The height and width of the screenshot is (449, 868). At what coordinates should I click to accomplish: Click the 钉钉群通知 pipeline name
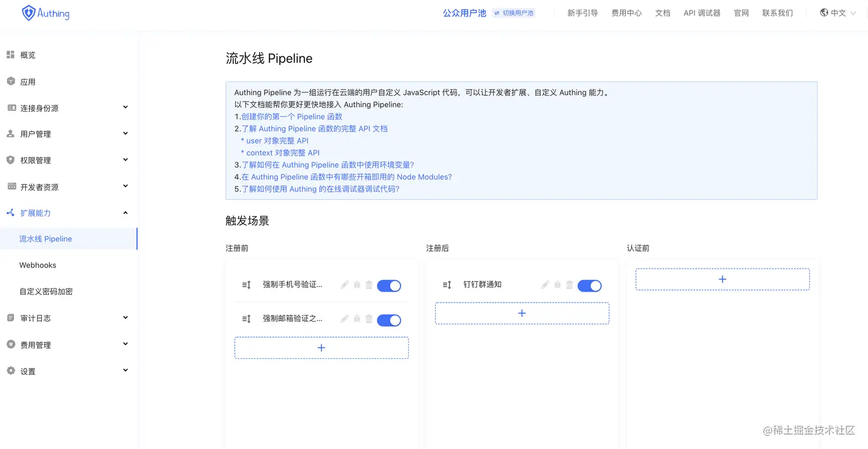click(482, 284)
